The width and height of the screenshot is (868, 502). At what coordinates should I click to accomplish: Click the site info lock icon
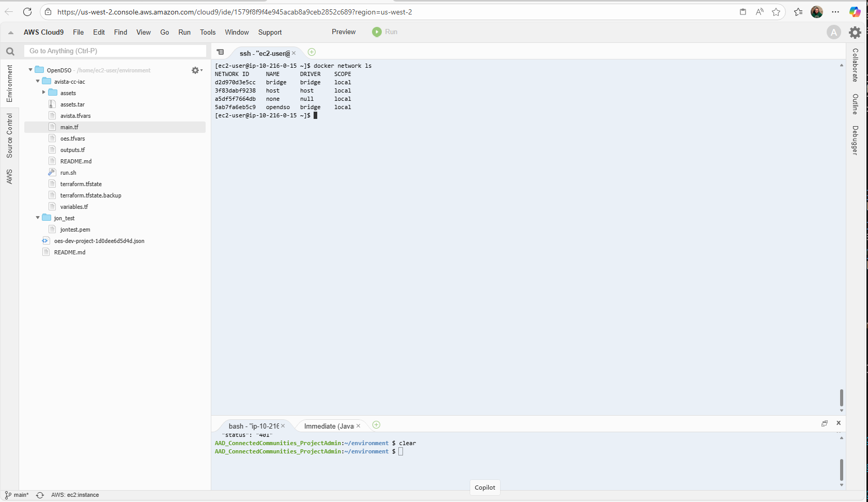click(x=48, y=12)
